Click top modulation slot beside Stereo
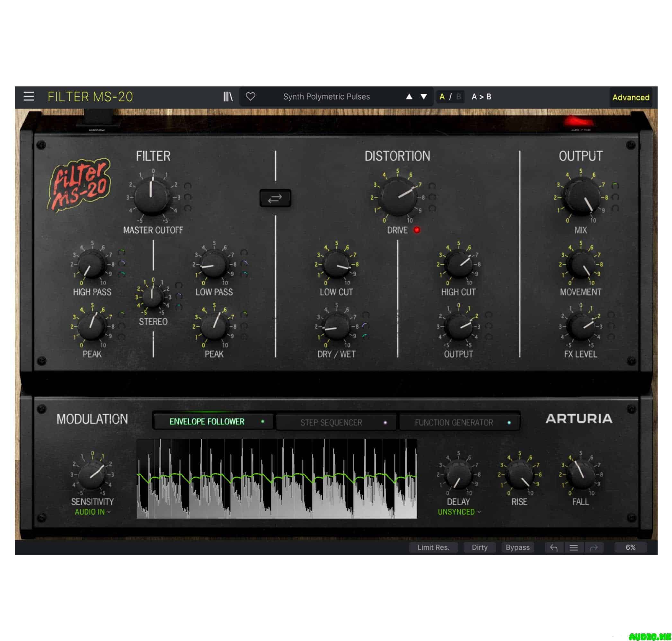 178,285
